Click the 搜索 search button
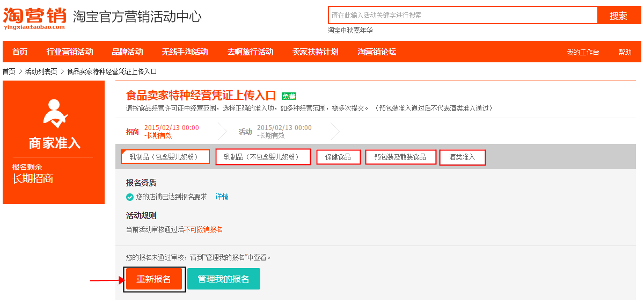644x304 pixels. pos(618,16)
